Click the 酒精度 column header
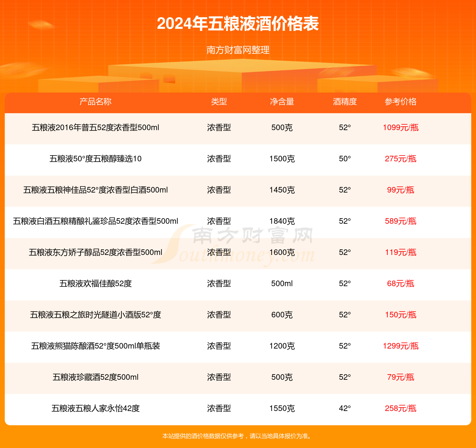Screen dimensions: 476x448 (345, 102)
